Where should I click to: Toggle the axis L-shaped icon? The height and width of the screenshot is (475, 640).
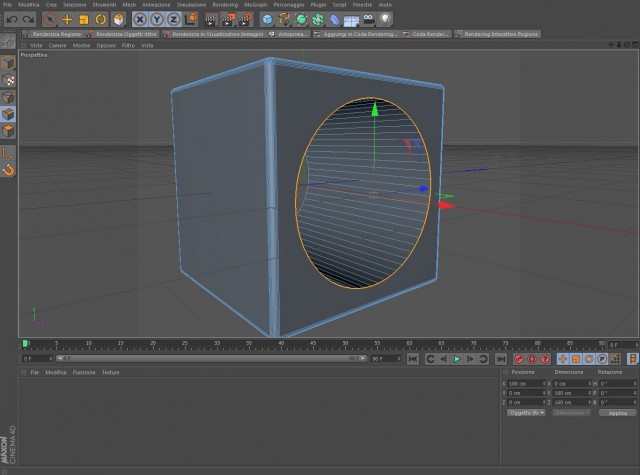pos(8,153)
